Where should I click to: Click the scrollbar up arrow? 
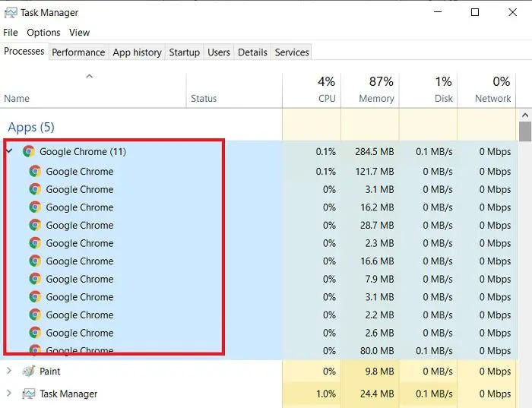tap(525, 115)
